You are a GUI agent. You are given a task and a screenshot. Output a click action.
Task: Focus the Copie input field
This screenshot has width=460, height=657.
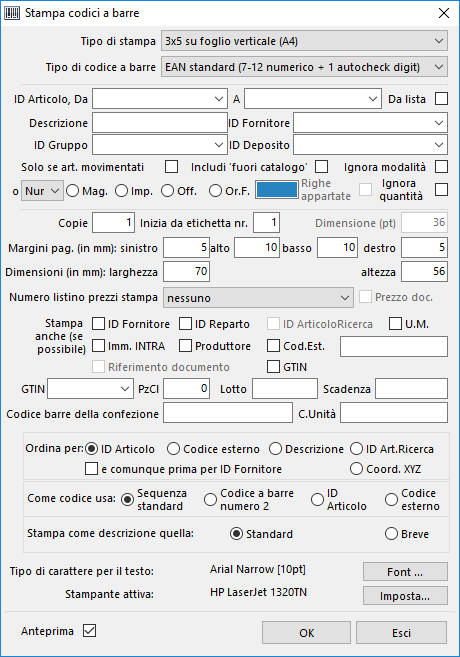pos(114,222)
